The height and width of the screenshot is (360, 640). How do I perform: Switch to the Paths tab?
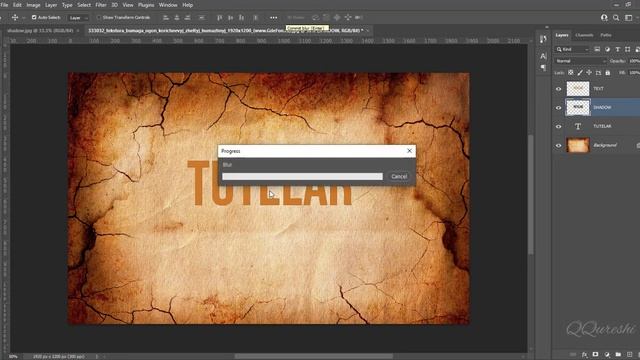pyautogui.click(x=606, y=35)
